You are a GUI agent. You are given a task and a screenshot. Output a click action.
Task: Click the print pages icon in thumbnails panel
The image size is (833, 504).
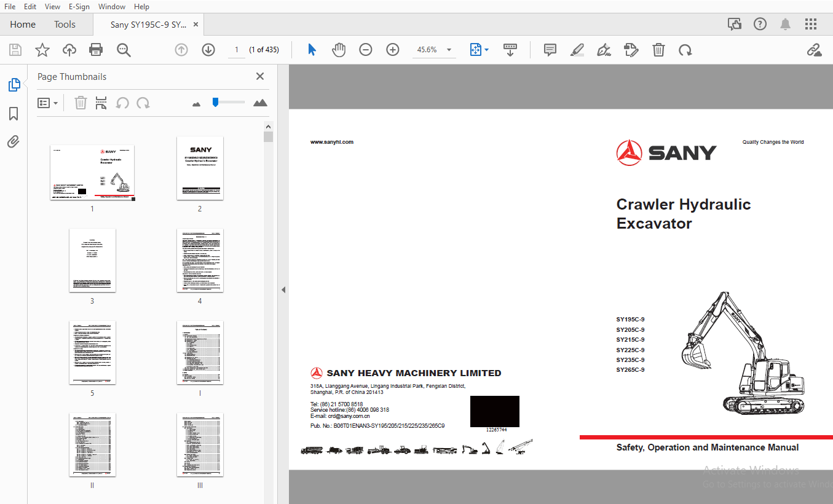point(101,103)
